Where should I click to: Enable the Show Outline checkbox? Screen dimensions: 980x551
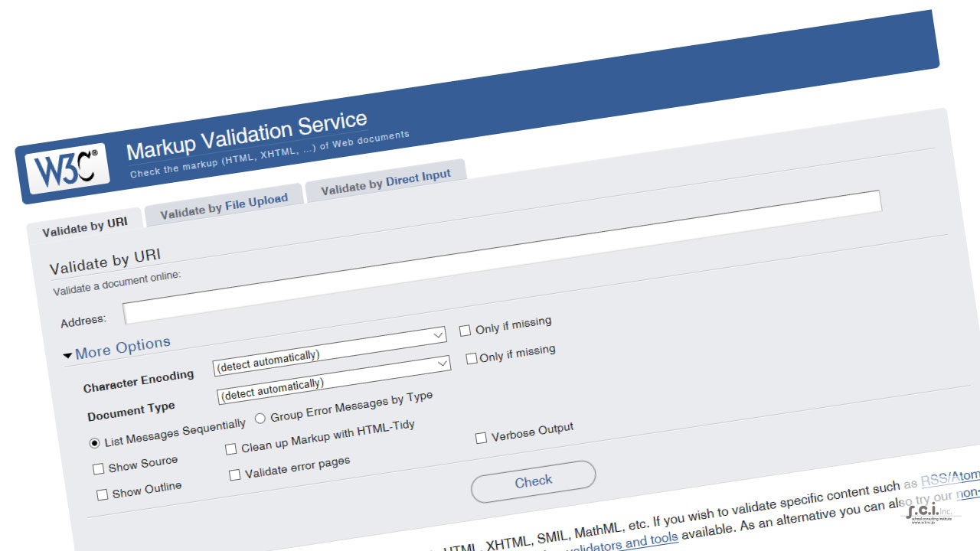click(x=103, y=495)
